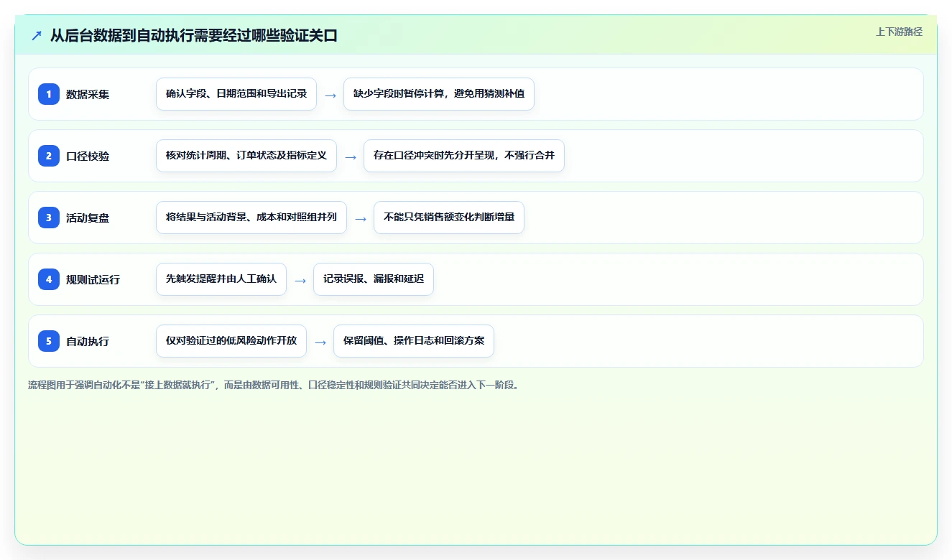Viewport: 952px width, 560px height.
Task: Click the diagonal arrow icon beside the title
Action: coord(37,36)
